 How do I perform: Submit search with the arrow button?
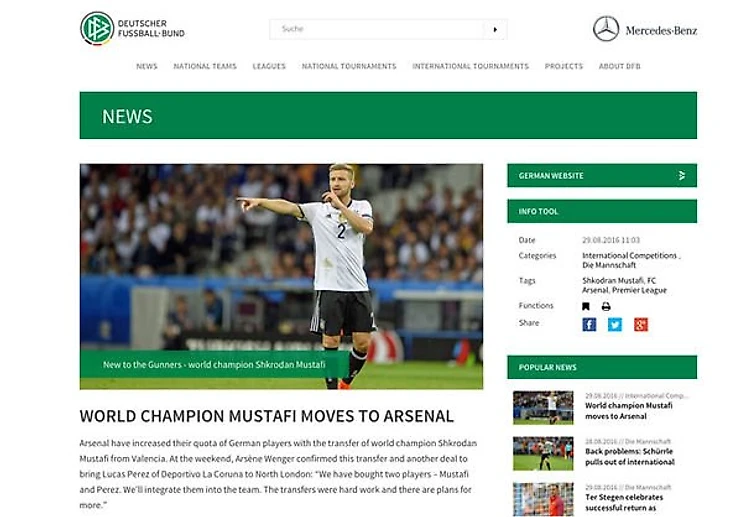pyautogui.click(x=495, y=29)
